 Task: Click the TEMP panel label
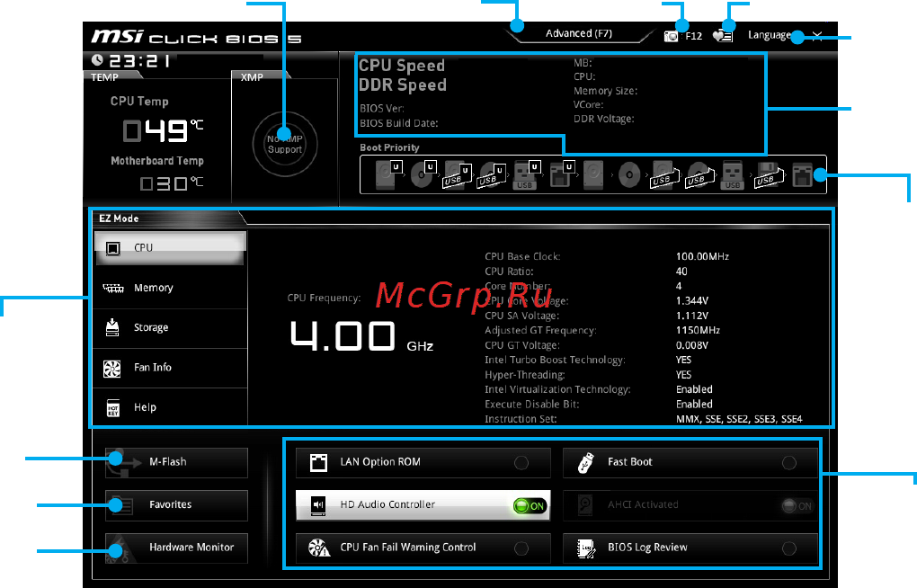pyautogui.click(x=104, y=77)
